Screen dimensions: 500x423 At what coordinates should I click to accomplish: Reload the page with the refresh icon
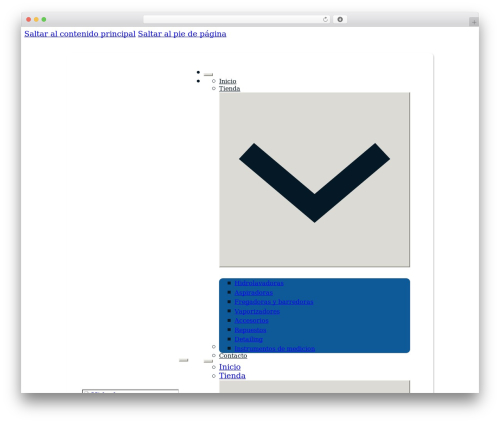325,19
